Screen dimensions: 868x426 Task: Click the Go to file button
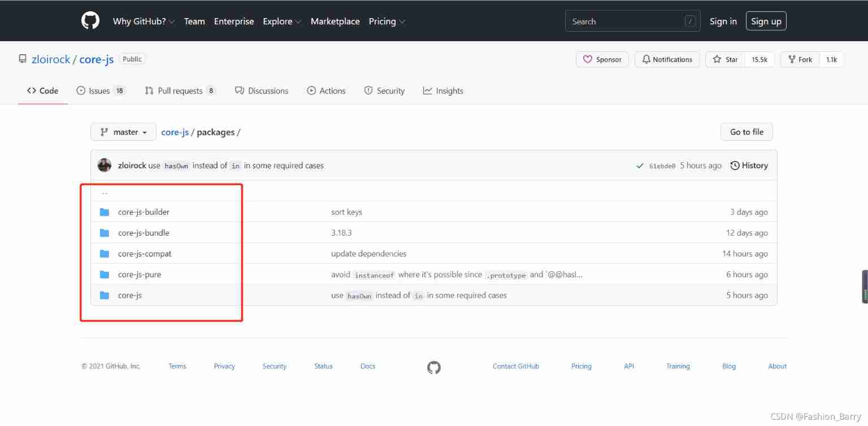pos(747,132)
